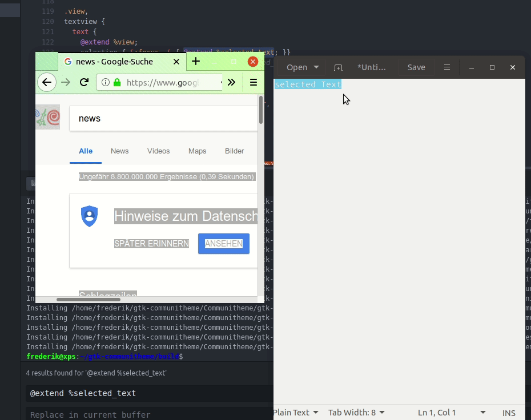Open the browser hamburger menu
This screenshot has width=531, height=420.
(x=253, y=82)
